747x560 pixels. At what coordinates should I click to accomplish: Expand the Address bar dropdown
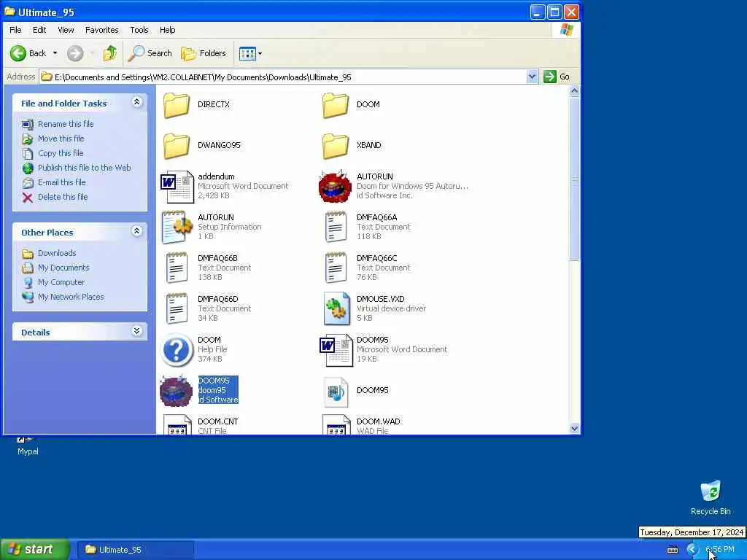pyautogui.click(x=532, y=77)
